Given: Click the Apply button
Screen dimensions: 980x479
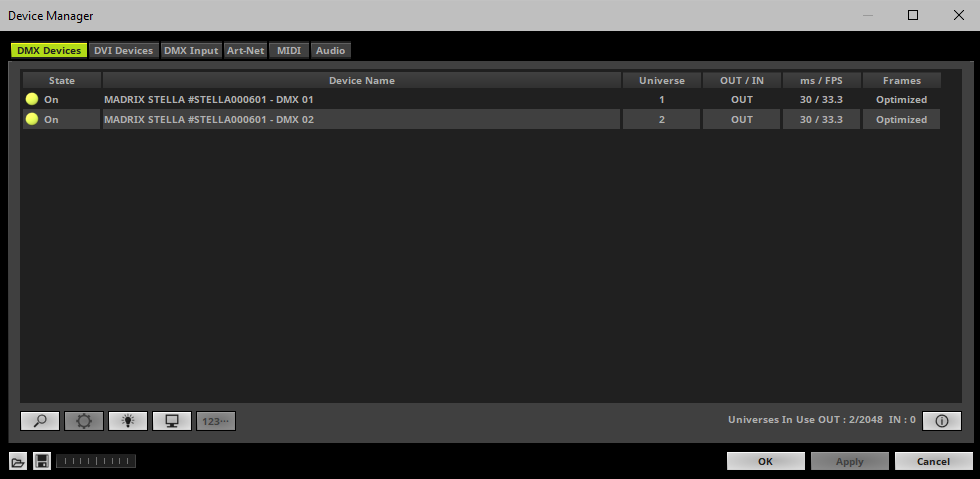Looking at the screenshot, I should pyautogui.click(x=849, y=461).
